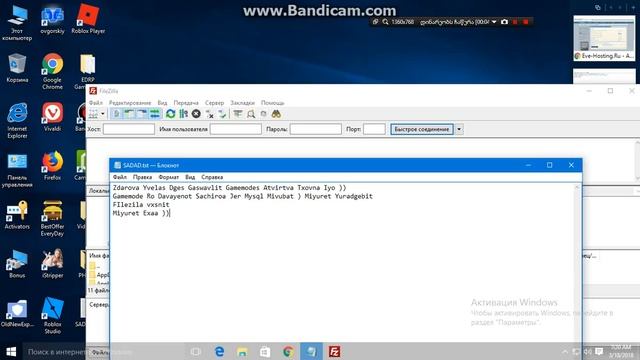Image resolution: width=640 pixels, height=360 pixels.
Task: Click Windows Start button
Action: coord(11,351)
